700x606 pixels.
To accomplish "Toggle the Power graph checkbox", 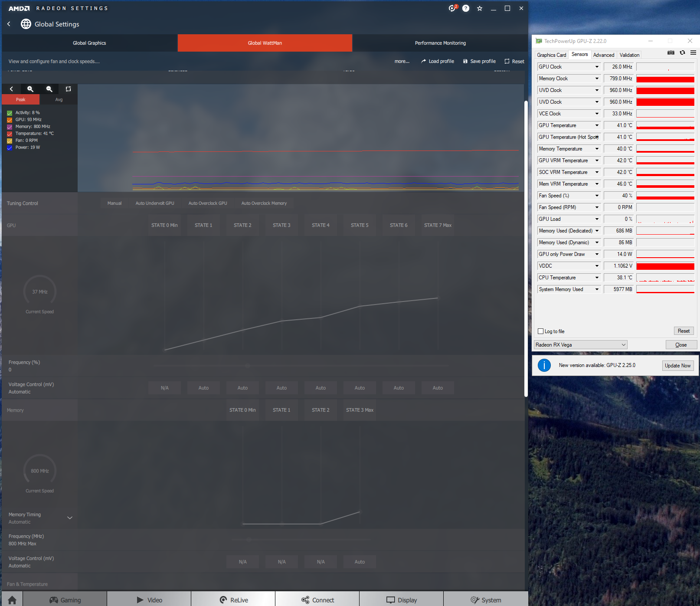I will point(10,147).
